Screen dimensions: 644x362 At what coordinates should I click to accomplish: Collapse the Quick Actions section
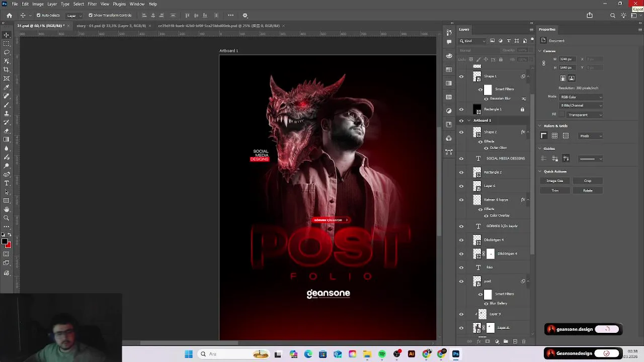(540, 171)
